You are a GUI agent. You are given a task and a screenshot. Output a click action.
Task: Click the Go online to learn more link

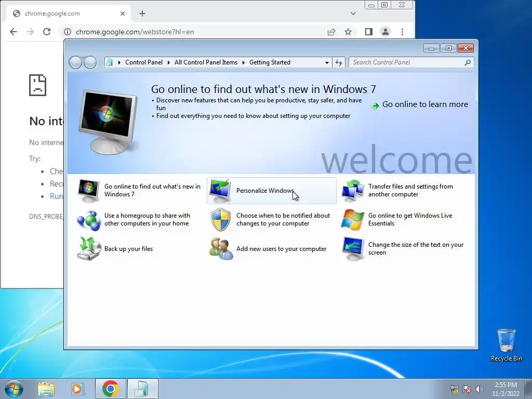click(x=425, y=104)
